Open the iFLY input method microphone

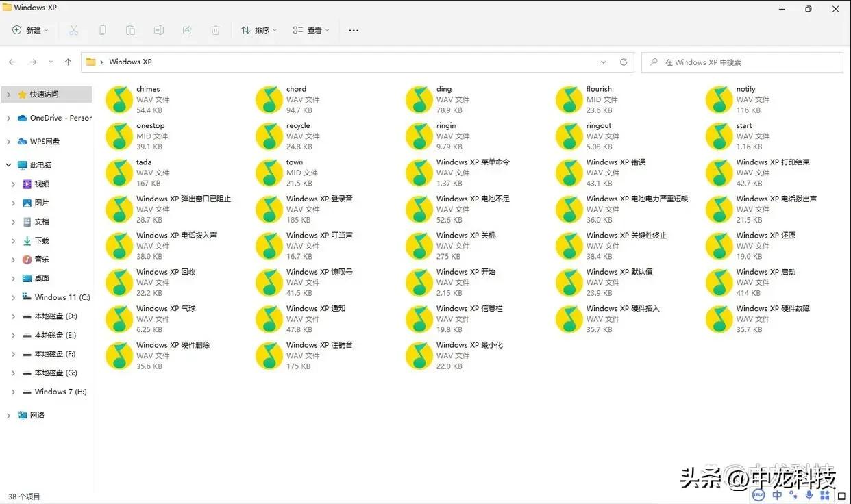(x=809, y=494)
